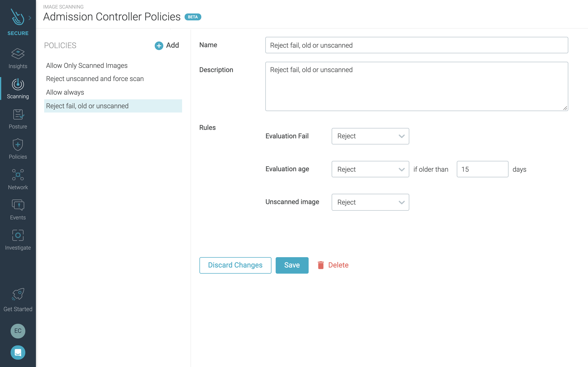Open the support chat bubble
The width and height of the screenshot is (588, 367).
click(18, 353)
